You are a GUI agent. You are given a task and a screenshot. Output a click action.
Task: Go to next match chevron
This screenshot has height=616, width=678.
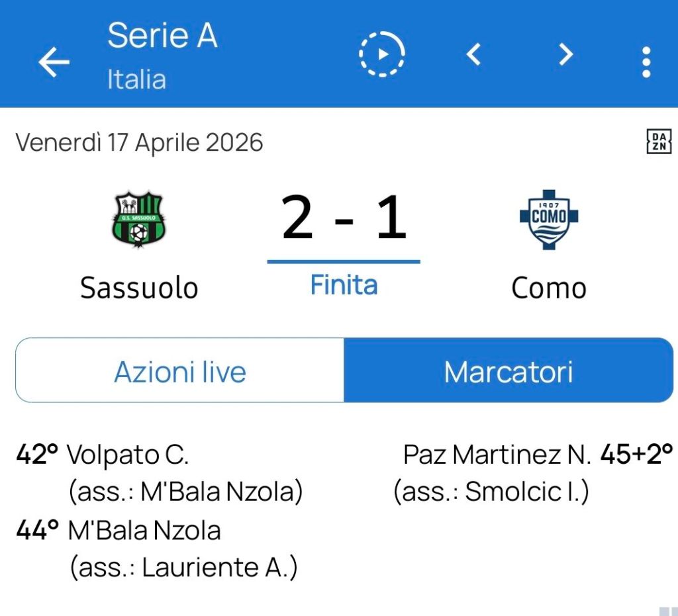coord(565,54)
